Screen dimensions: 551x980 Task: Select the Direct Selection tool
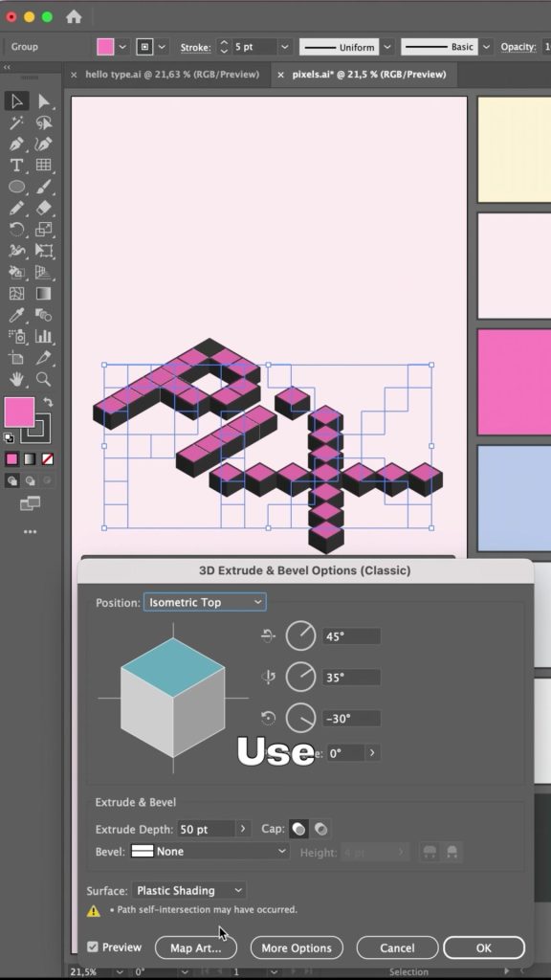tap(44, 100)
